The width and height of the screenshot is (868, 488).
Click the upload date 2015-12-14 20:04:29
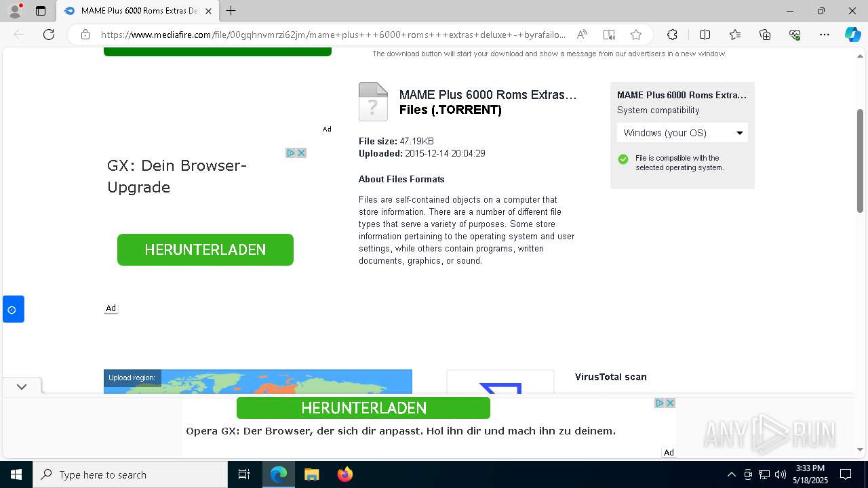(x=445, y=153)
